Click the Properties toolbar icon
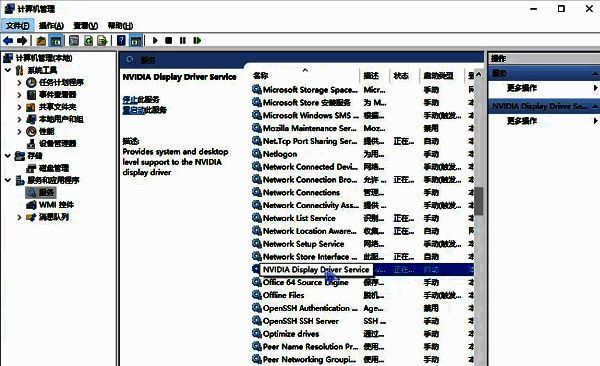Image resolution: width=600 pixels, height=366 pixels. pos(74,40)
